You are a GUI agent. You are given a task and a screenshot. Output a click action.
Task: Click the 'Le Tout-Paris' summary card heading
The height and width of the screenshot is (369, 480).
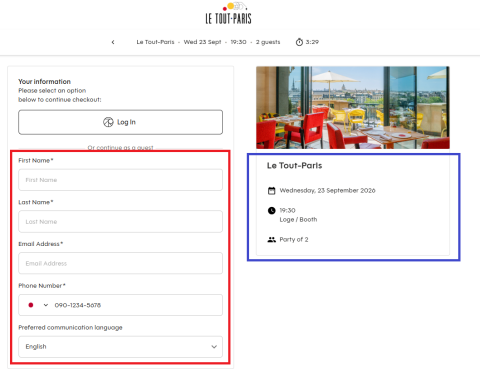click(x=294, y=166)
